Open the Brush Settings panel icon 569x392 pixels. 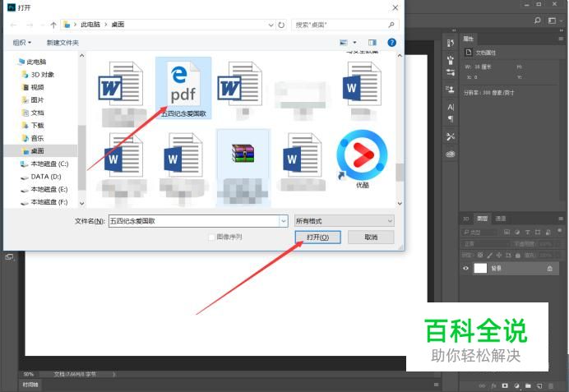(x=451, y=72)
